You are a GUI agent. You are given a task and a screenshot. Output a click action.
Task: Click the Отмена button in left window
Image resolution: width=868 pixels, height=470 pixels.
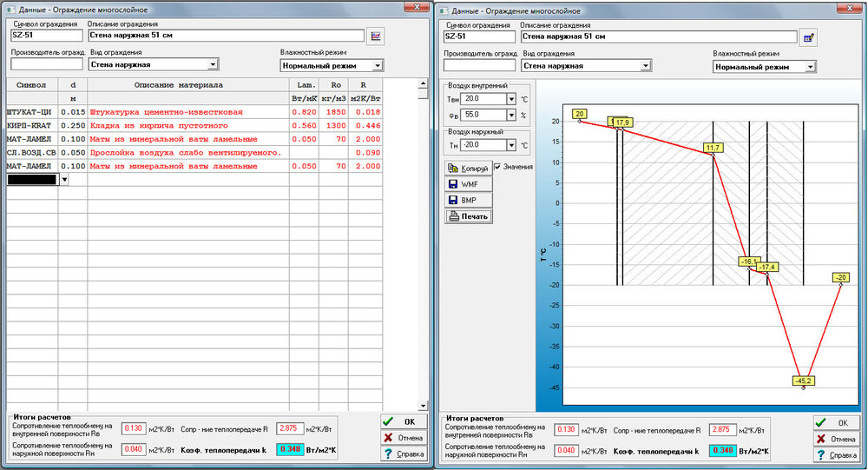[x=404, y=437]
